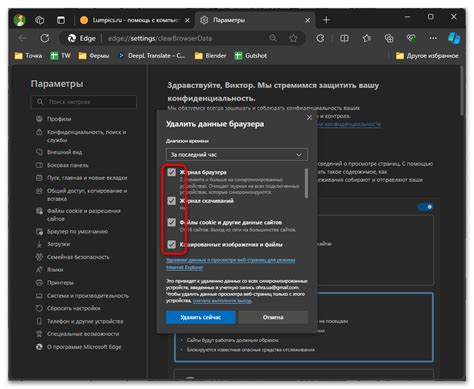The image size is (474, 389).
Task: Toggle the Журнал скачиваний checkbox
Action: point(171,201)
